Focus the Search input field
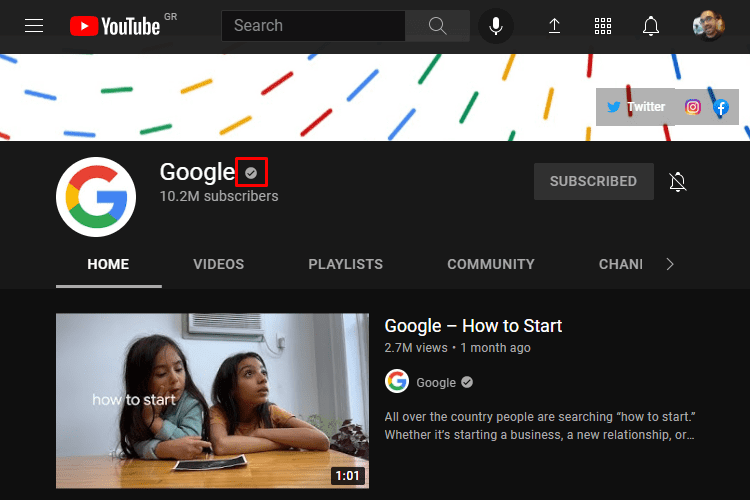750x500 pixels. point(313,25)
